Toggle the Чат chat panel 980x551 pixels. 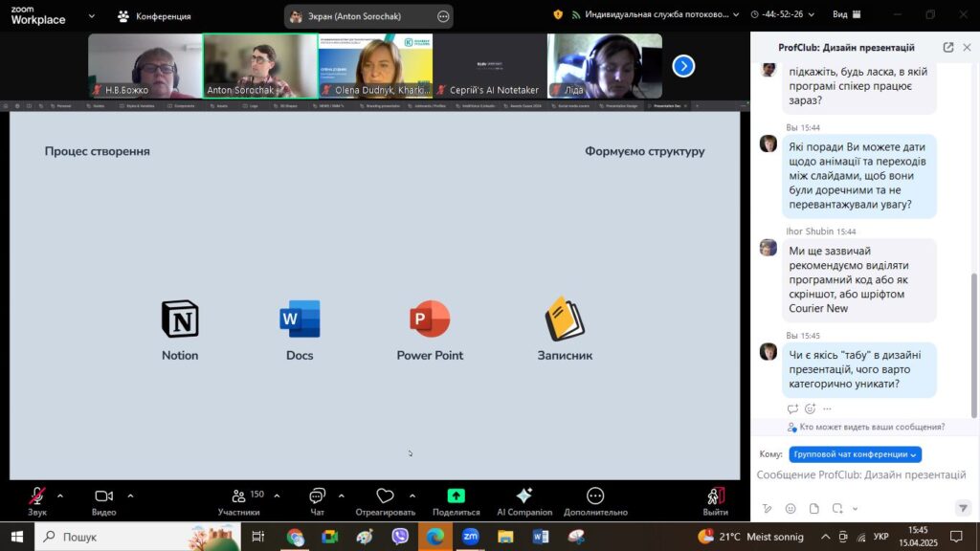[317, 501]
